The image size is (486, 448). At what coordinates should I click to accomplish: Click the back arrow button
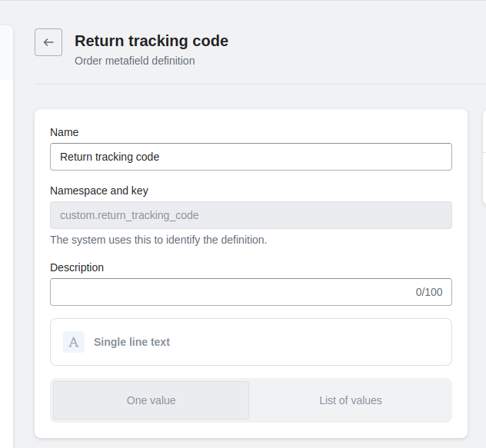48,42
